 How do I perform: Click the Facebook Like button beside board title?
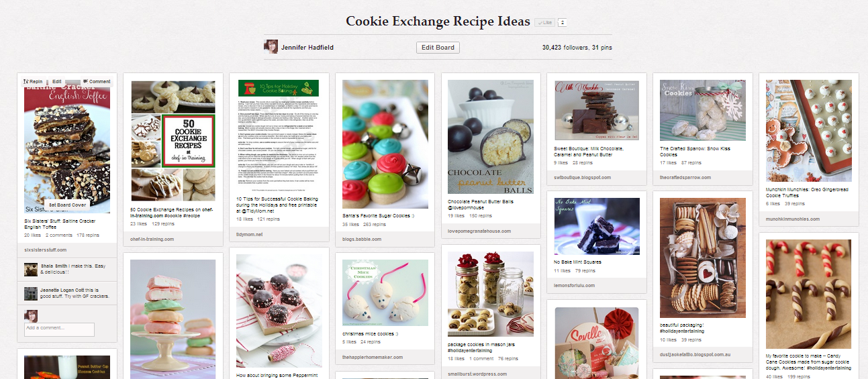click(x=544, y=22)
